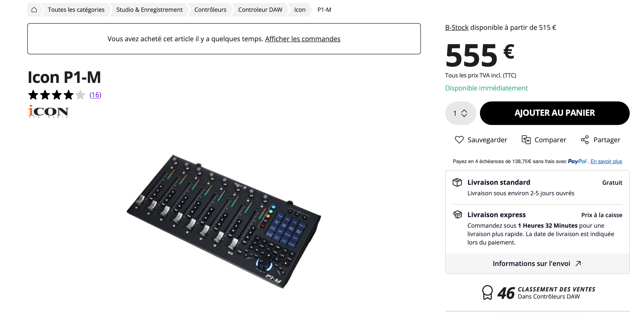
Task: Click the Comparer icon
Action: [526, 140]
